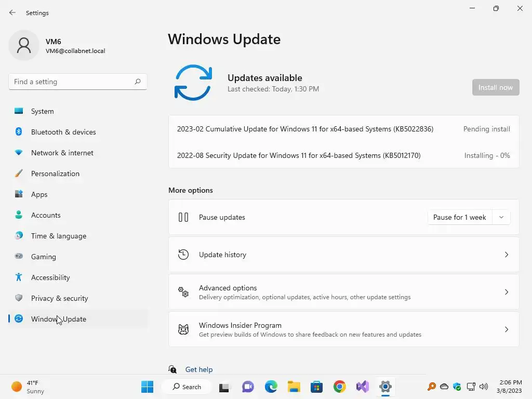The width and height of the screenshot is (532, 399).
Task: Click the VM6 user avatar icon
Action: click(24, 45)
